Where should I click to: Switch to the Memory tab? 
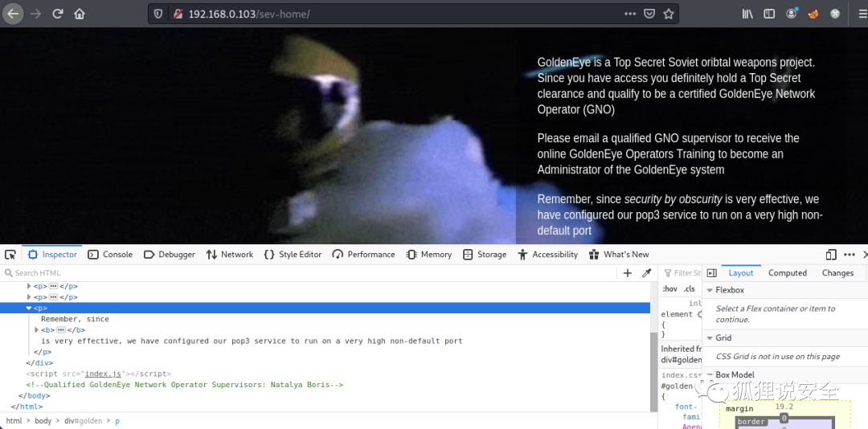click(x=429, y=255)
